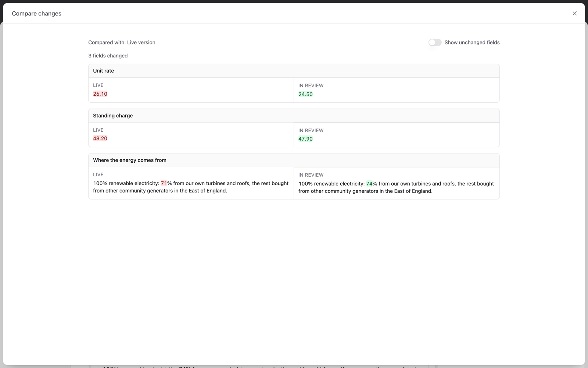588x368 pixels.
Task: Click LIVE label under Standing charge
Action: pos(98,130)
